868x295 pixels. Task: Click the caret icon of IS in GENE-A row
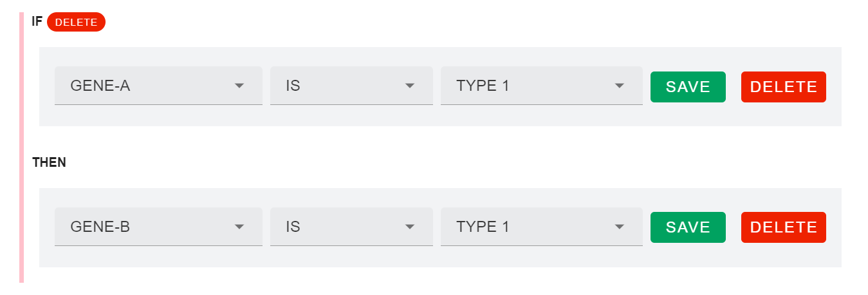(x=409, y=86)
